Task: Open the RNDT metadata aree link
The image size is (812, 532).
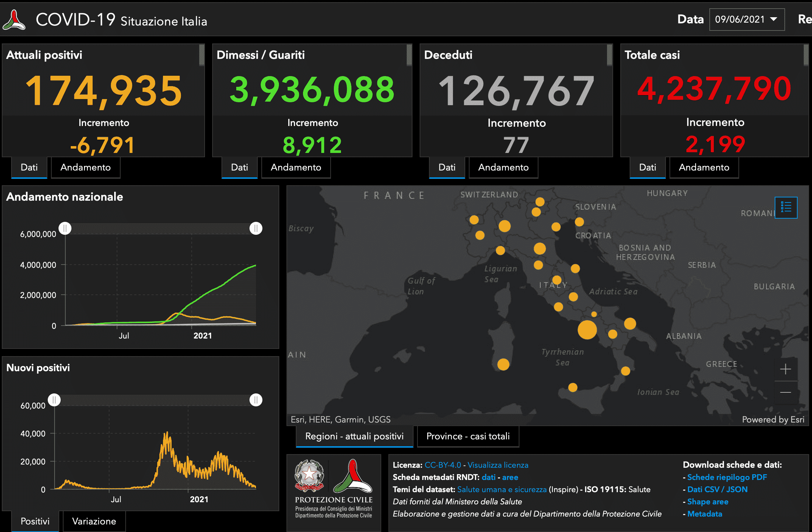Action: coord(510,477)
